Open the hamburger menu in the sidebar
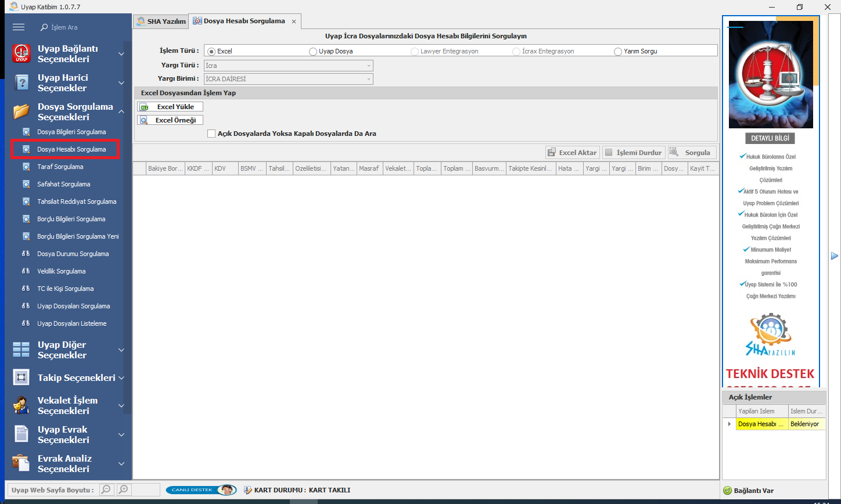 (19, 27)
